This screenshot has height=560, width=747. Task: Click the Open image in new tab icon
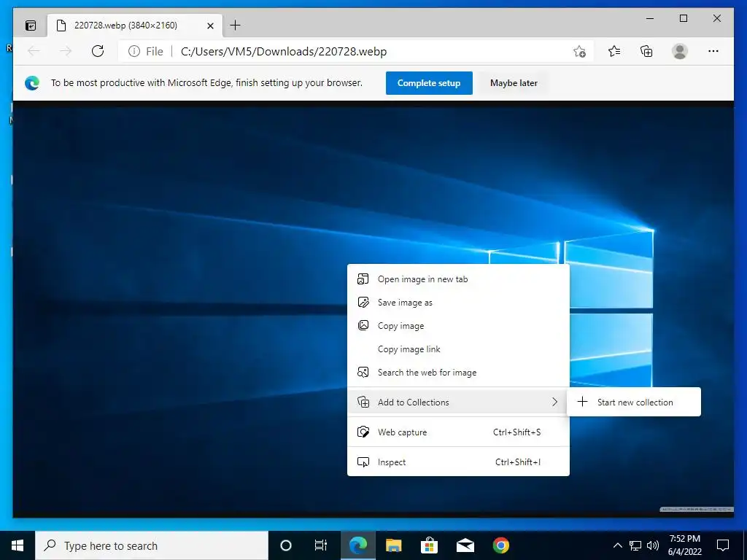pyautogui.click(x=363, y=279)
